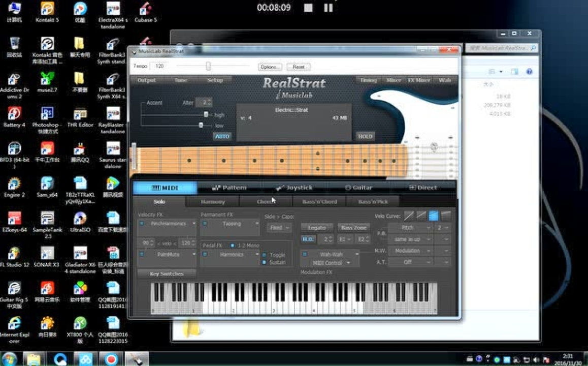Image resolution: width=588 pixels, height=366 pixels.
Task: Toggle the H.O. button
Action: click(x=308, y=239)
